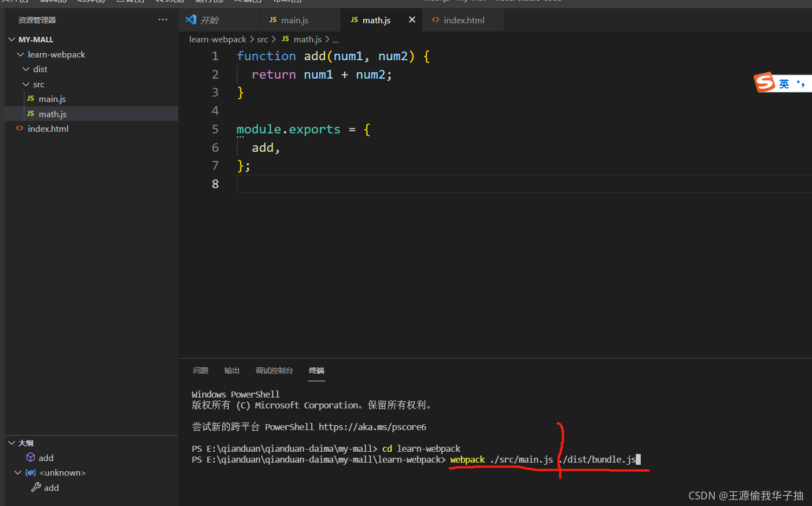812x506 pixels.
Task: Collapse the learn-webpack folder
Action: pyautogui.click(x=21, y=54)
